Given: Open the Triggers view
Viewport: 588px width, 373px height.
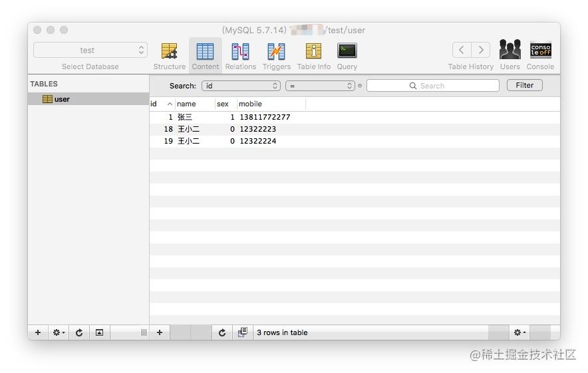Looking at the screenshot, I should tap(277, 56).
